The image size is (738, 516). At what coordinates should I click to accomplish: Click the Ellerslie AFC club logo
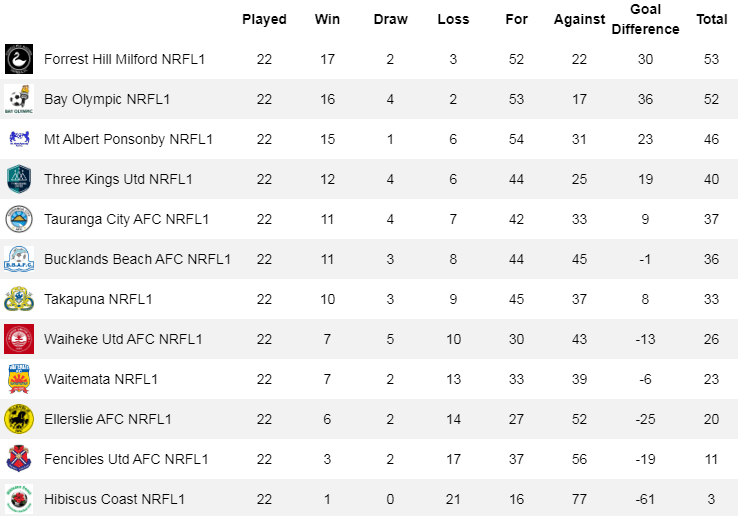coord(19,419)
